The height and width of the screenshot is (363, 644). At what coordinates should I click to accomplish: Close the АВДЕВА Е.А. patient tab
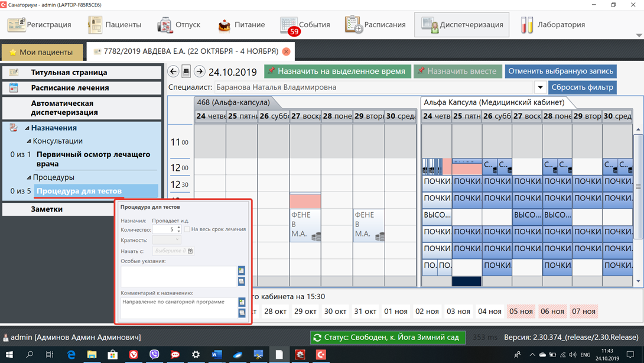286,51
